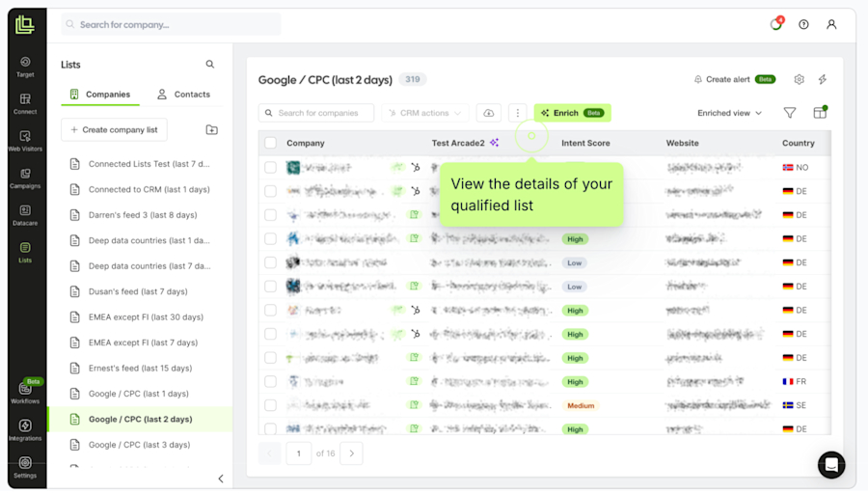The image size is (868, 494).
Task: Click the 319 count badge
Action: click(x=413, y=79)
